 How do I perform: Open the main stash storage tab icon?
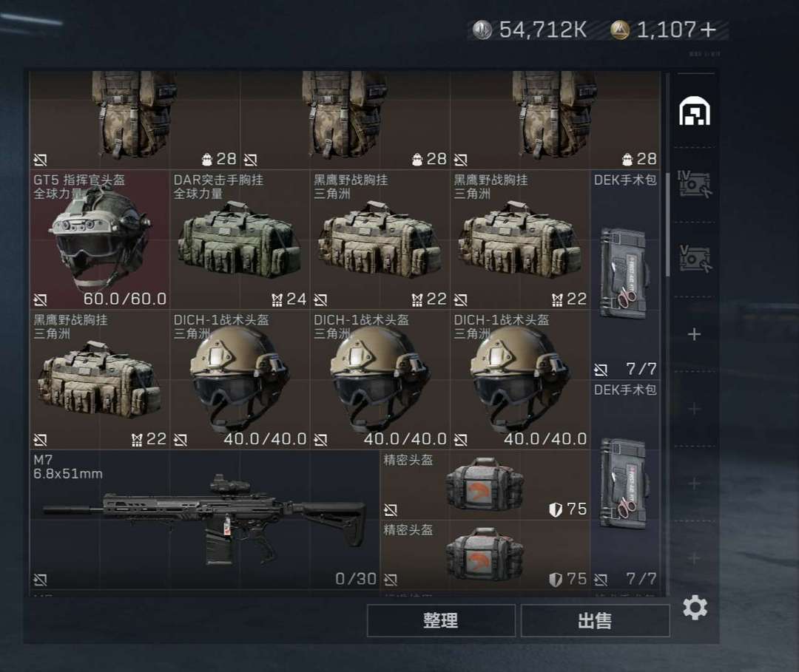pos(695,111)
